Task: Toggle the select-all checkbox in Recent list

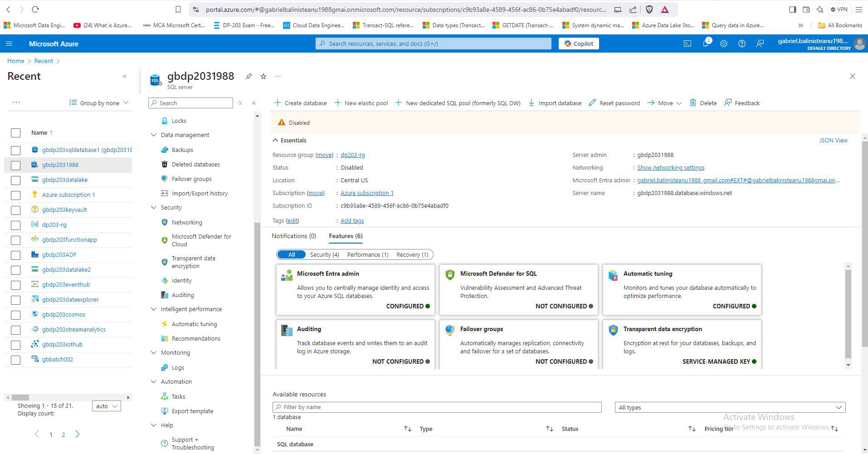Action: tap(15, 132)
